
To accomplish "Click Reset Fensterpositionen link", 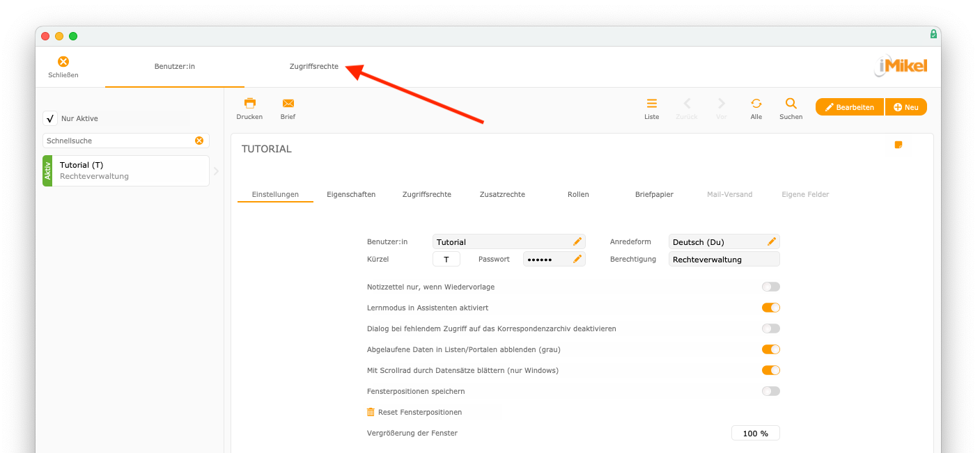I will tap(420, 412).
